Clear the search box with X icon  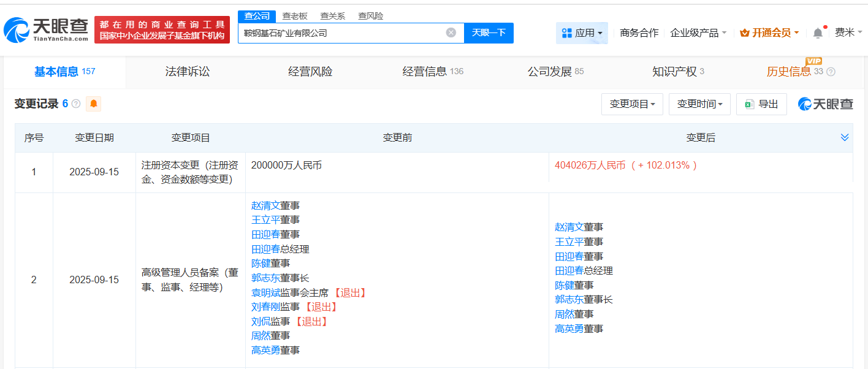451,32
